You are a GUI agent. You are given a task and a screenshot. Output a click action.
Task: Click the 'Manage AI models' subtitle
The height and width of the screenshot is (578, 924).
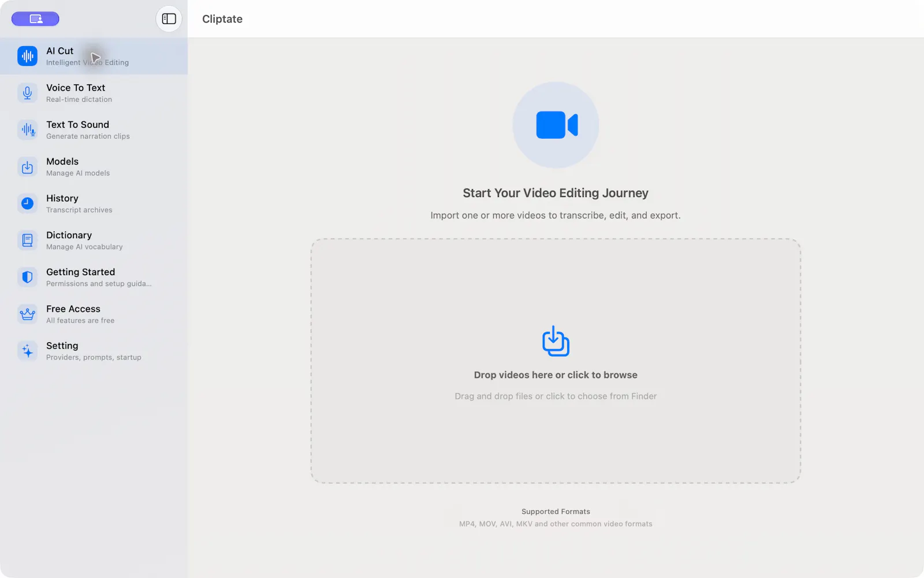click(x=78, y=173)
